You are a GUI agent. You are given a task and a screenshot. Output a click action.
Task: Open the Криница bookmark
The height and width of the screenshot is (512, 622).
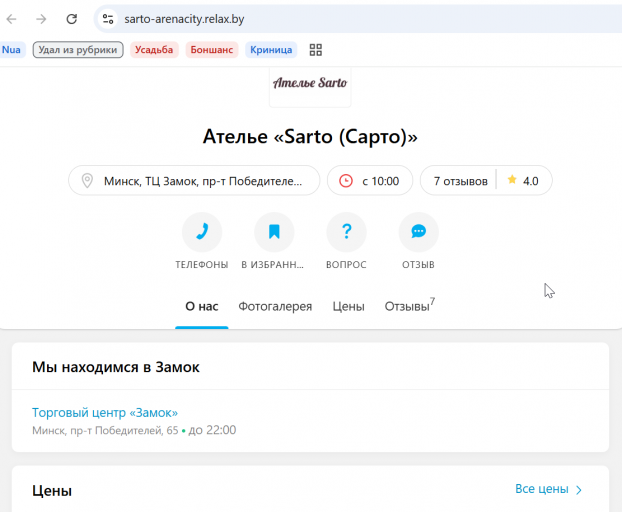[x=271, y=50]
